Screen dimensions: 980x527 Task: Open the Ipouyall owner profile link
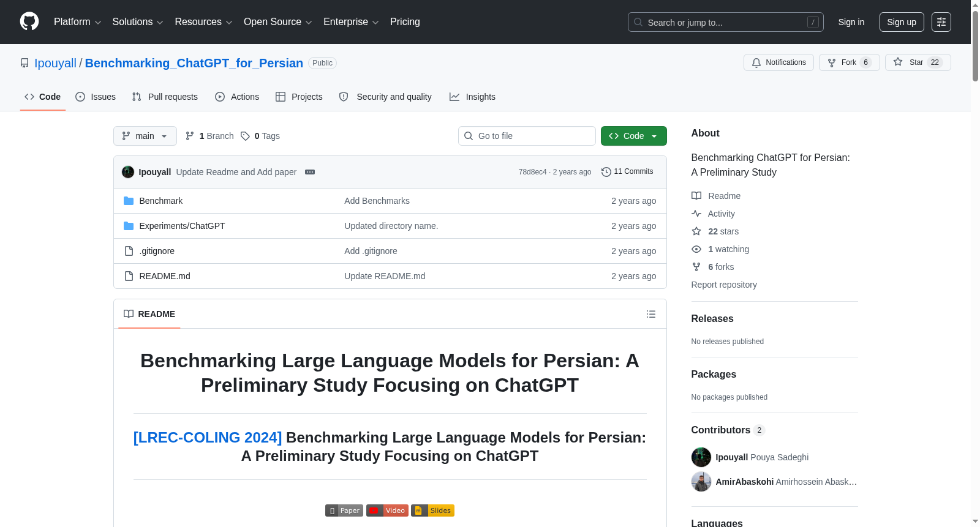(x=55, y=63)
